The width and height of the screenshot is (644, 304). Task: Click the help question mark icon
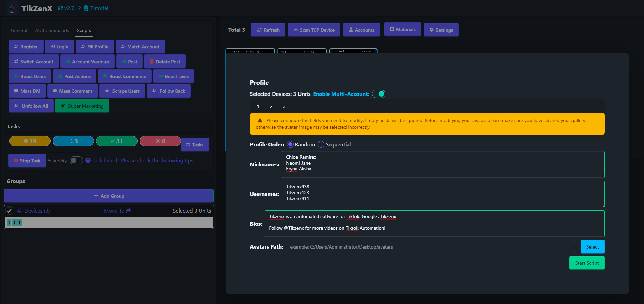point(88,160)
